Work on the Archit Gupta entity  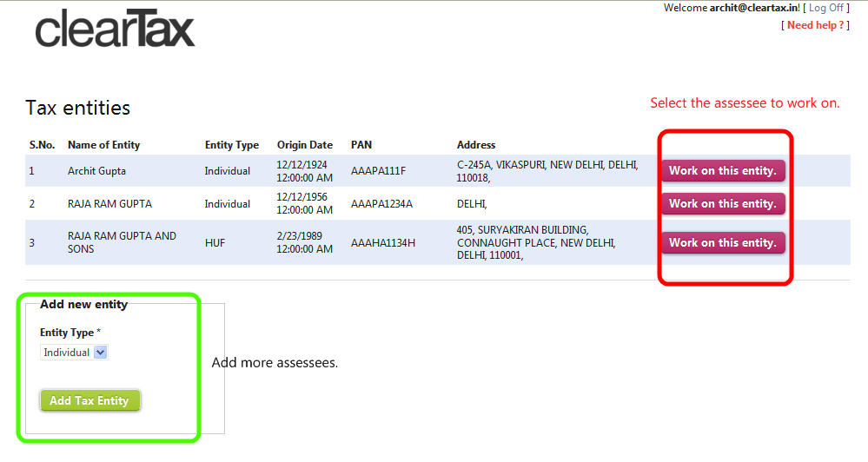click(x=723, y=171)
